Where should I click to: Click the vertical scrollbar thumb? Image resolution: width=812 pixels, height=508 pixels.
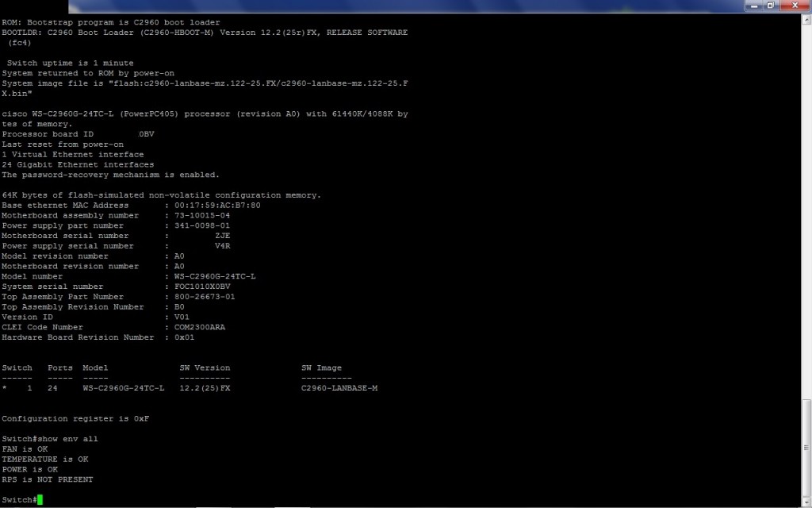coord(806,449)
